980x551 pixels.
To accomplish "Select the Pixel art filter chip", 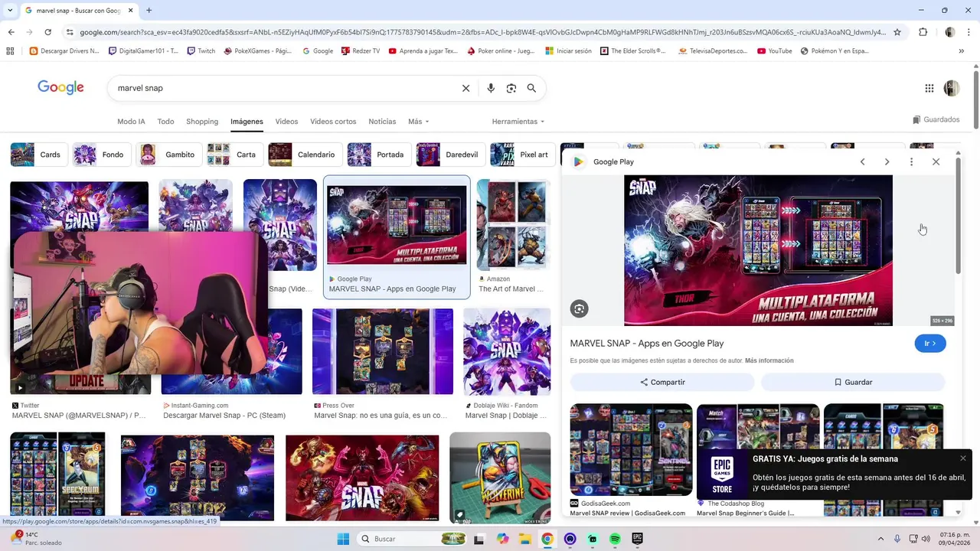I will 521,155.
